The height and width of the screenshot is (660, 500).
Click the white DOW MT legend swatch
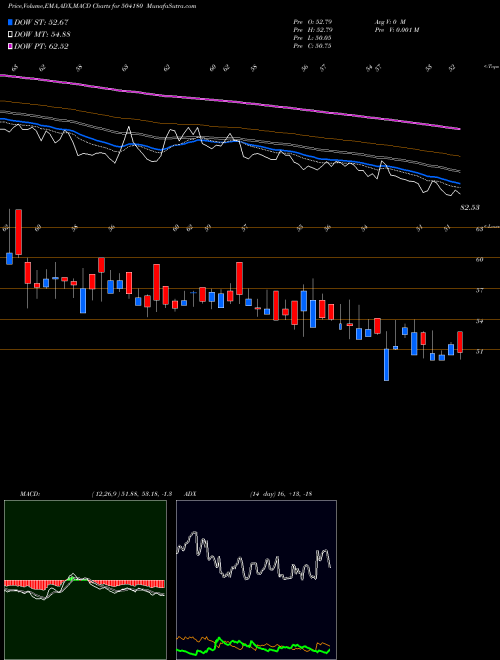tap(11, 35)
